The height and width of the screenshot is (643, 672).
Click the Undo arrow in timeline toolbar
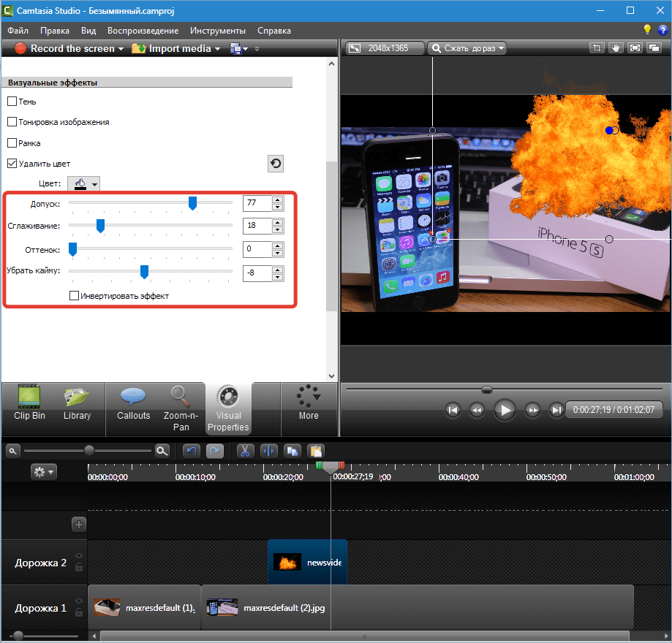pos(192,451)
